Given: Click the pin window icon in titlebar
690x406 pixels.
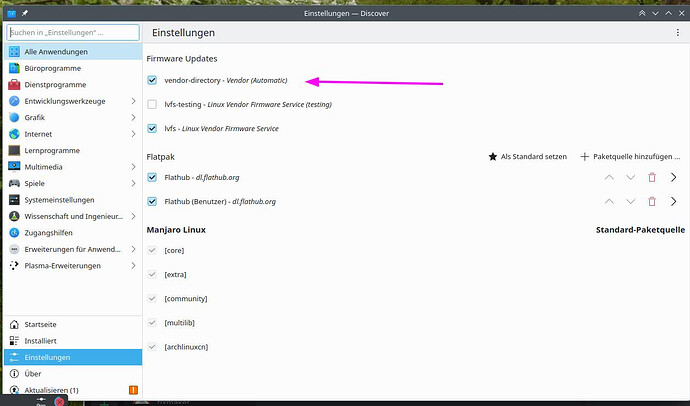Looking at the screenshot, I should [25, 13].
